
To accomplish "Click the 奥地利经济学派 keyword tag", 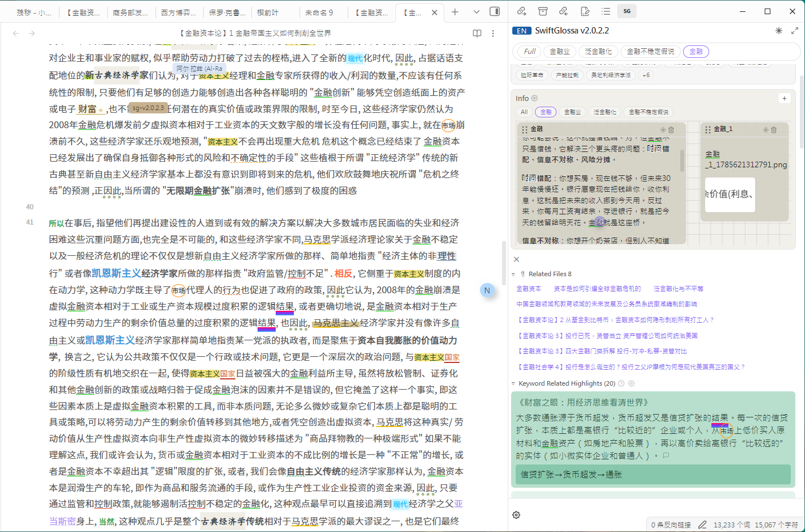I will tap(611, 75).
